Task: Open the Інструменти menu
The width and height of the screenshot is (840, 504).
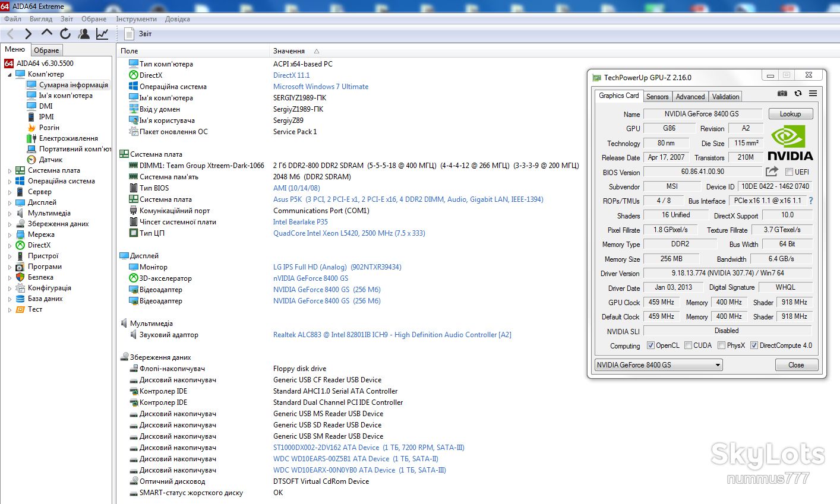Action: pos(136,19)
